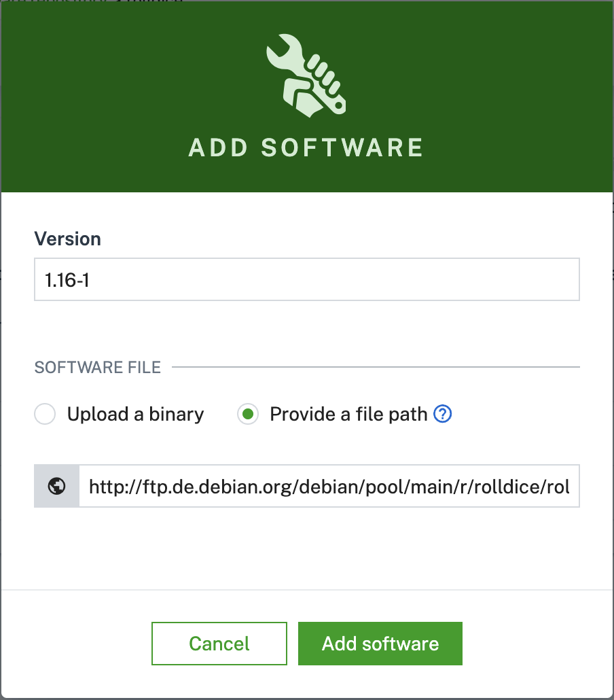Select the Upload a binary radio button
This screenshot has width=614, height=700.
[45, 414]
